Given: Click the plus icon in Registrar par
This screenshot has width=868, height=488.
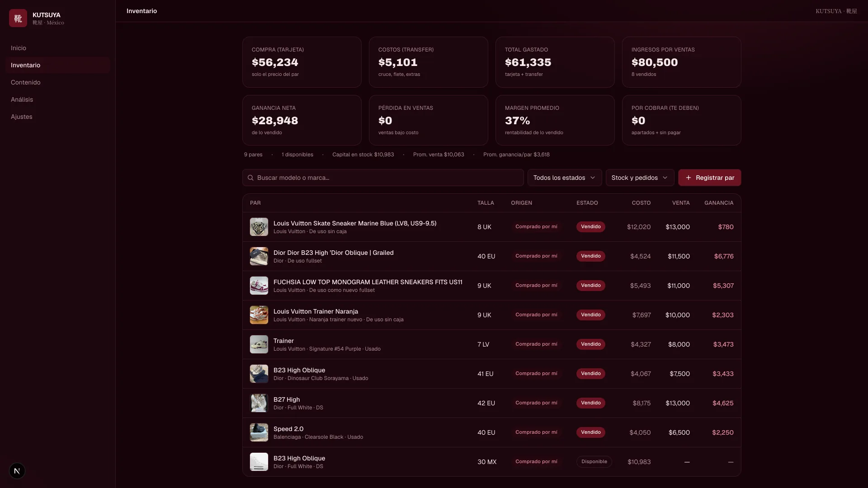Looking at the screenshot, I should click(688, 178).
